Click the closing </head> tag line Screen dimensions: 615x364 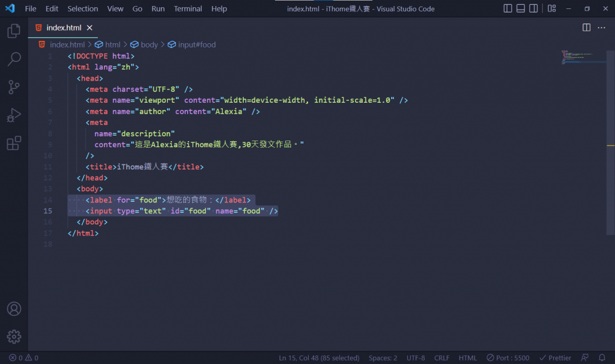pyautogui.click(x=92, y=178)
